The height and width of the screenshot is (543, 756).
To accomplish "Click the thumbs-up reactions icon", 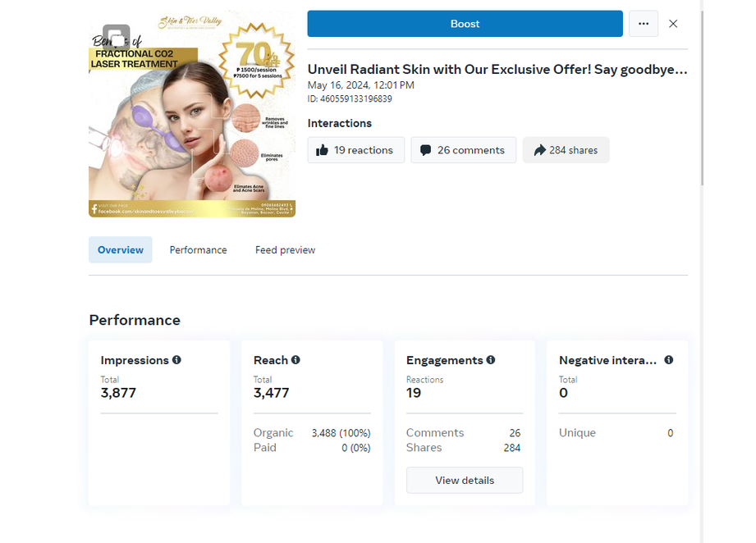I will coord(322,150).
